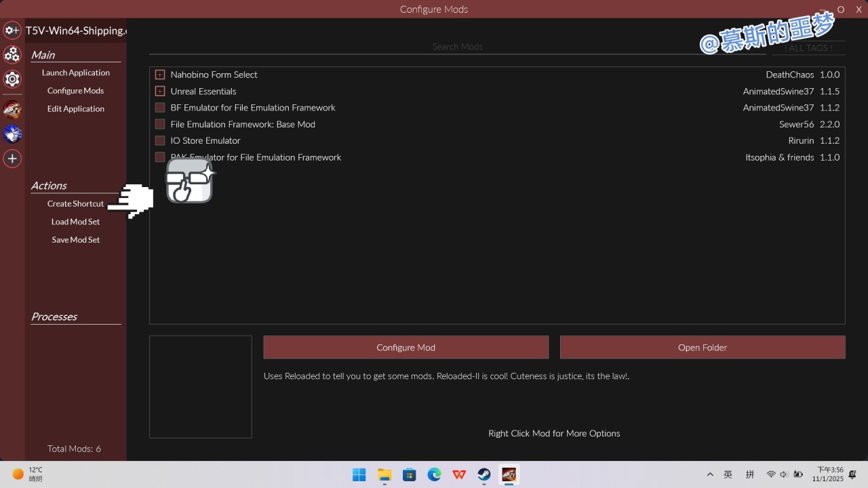868x488 pixels.
Task: Select the Persona 5 application icon
Action: tap(12, 109)
